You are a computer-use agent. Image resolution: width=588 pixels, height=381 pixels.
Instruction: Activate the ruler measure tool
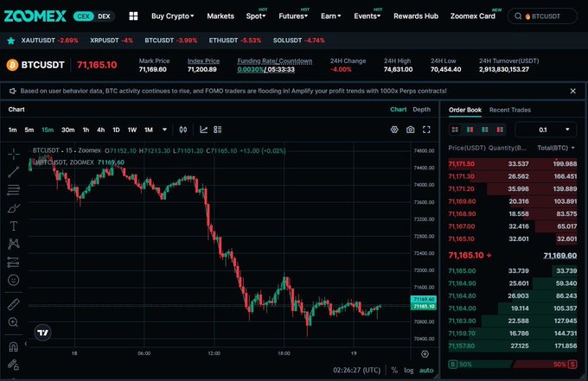(x=14, y=304)
